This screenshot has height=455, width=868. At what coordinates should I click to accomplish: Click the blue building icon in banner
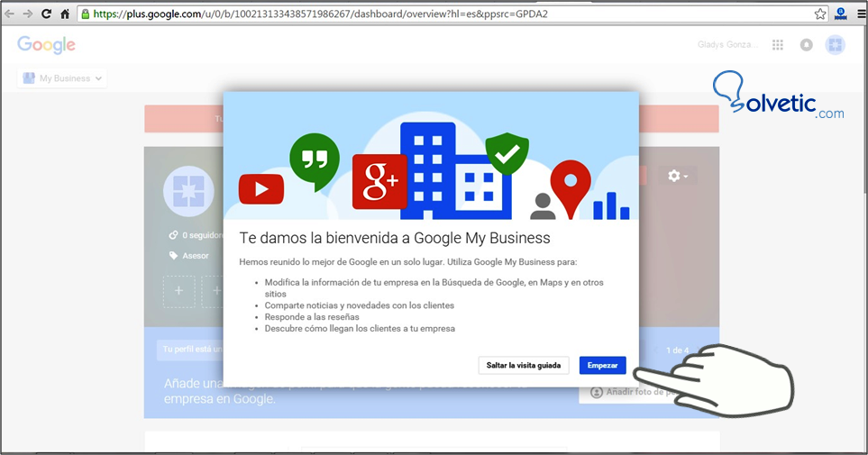(x=454, y=170)
